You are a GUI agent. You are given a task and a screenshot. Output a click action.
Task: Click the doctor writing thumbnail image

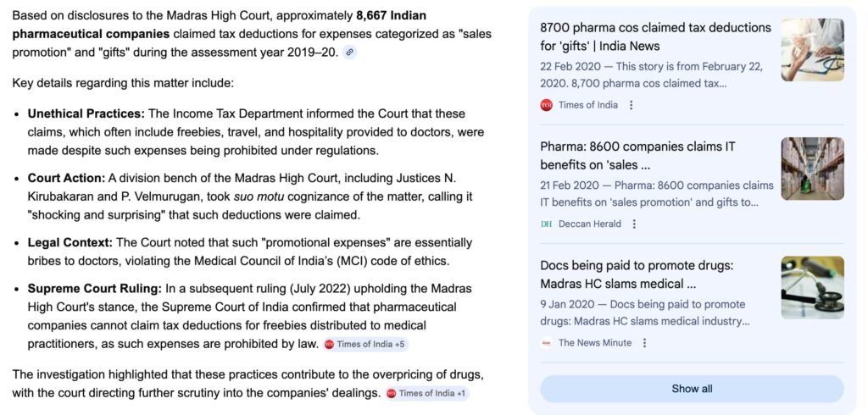coord(812,50)
